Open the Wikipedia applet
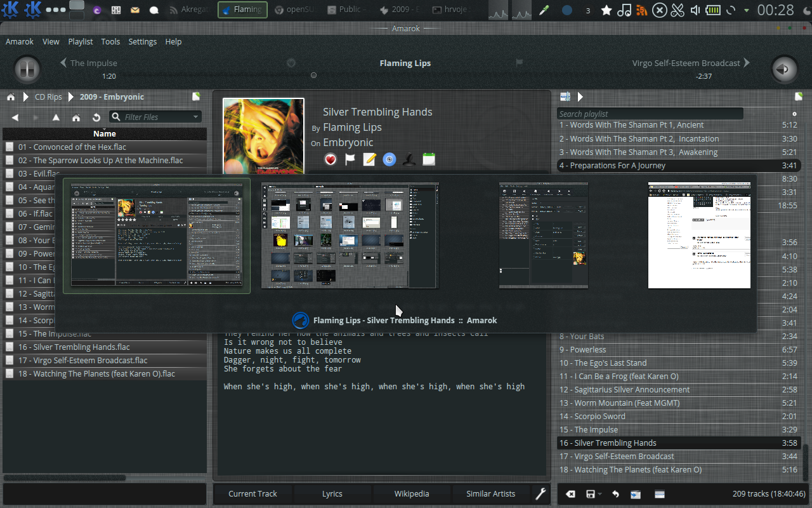The width and height of the screenshot is (812, 508). point(412,493)
